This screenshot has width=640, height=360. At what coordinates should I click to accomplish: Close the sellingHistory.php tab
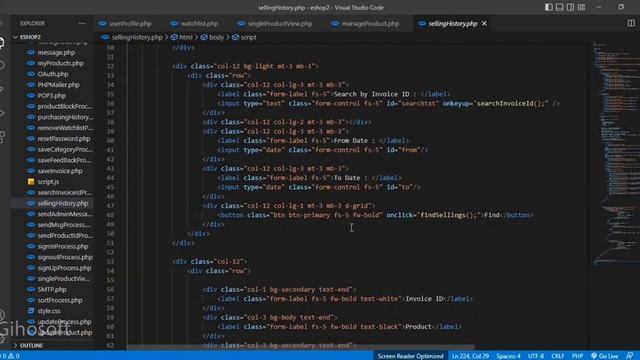[484, 24]
